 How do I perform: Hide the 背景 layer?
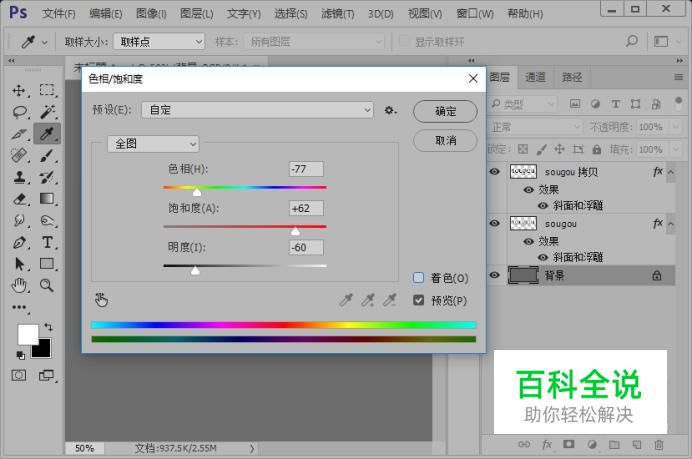495,275
